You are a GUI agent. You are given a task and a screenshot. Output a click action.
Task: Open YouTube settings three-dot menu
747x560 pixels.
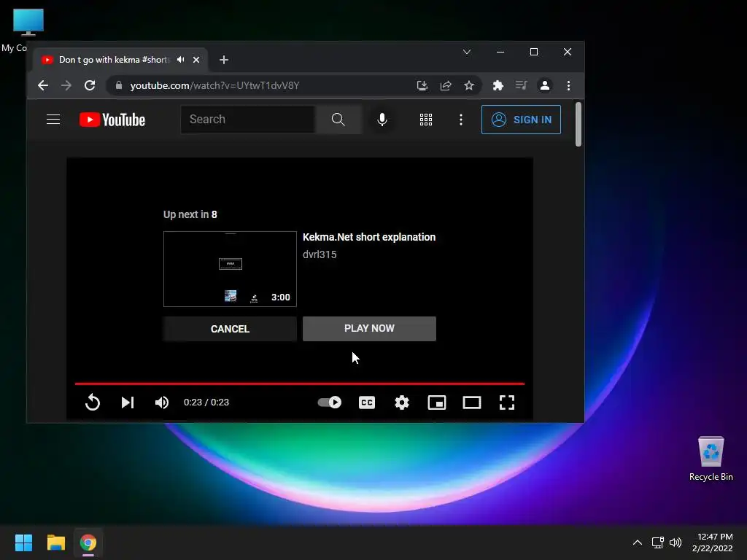tap(461, 120)
